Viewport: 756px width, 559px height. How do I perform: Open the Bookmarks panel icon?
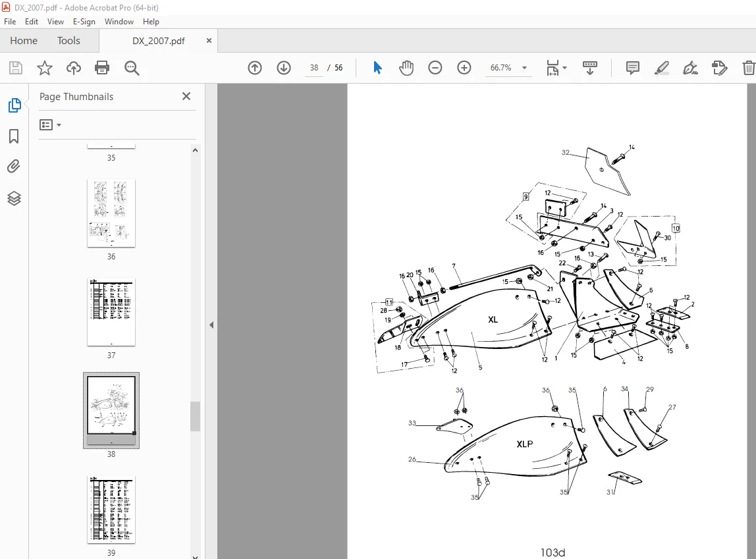[14, 136]
